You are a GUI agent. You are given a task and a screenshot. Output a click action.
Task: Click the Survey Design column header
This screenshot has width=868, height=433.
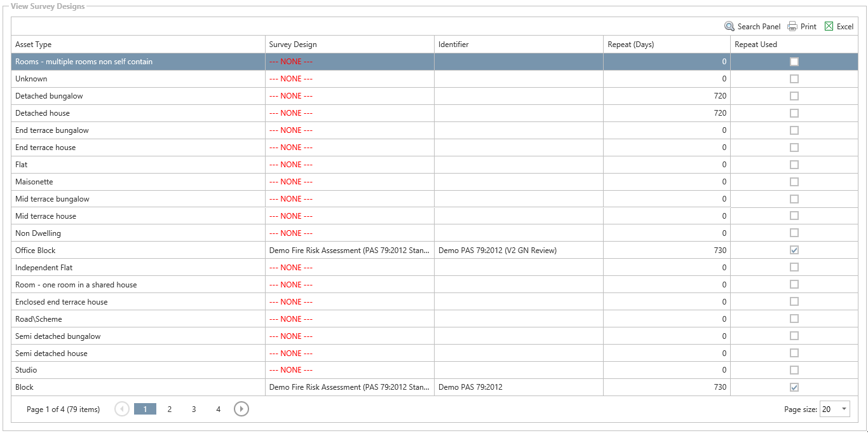tap(293, 45)
